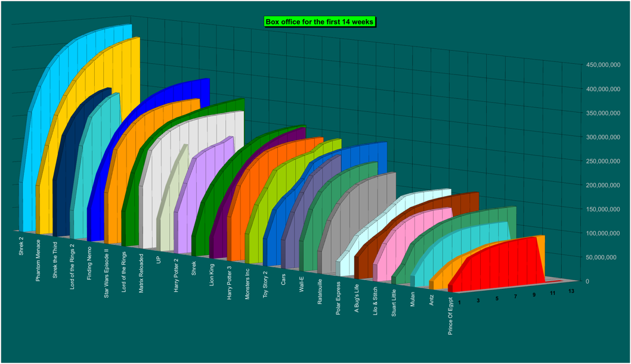Click the 250,000,000 value axis label
631x364 pixels.
coord(603,161)
